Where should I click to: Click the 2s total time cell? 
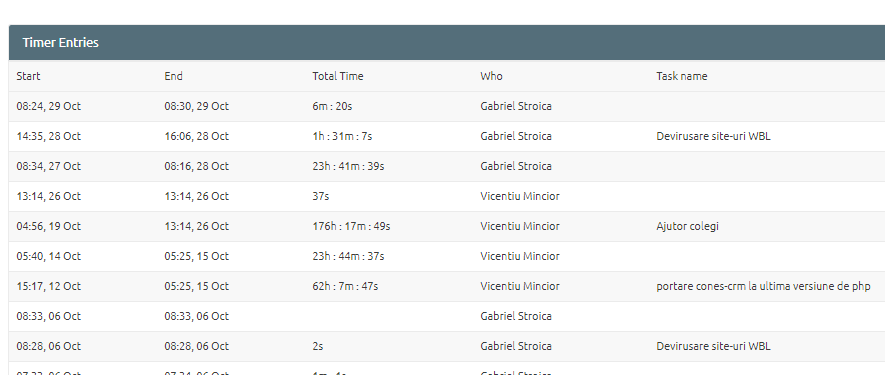(318, 346)
